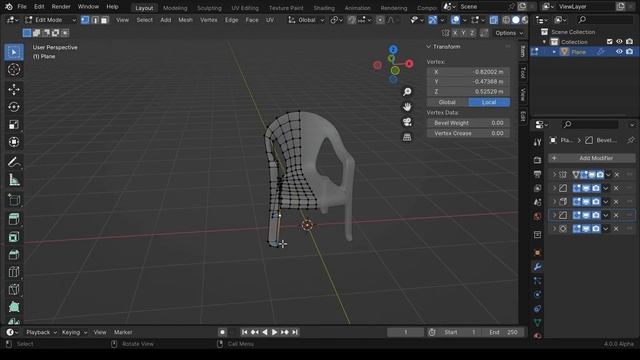Viewport: 640px width, 360px height.
Task: Select the Add Cube tool
Action: [x=14, y=200]
